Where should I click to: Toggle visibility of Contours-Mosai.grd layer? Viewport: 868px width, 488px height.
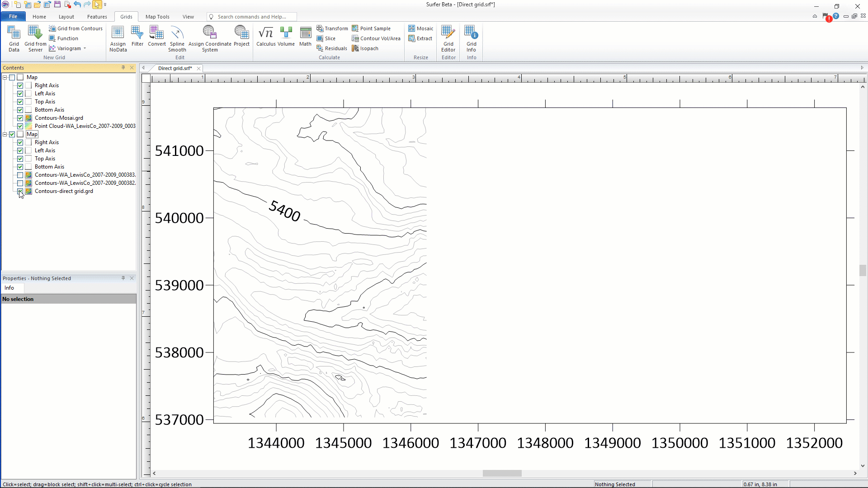(x=20, y=118)
